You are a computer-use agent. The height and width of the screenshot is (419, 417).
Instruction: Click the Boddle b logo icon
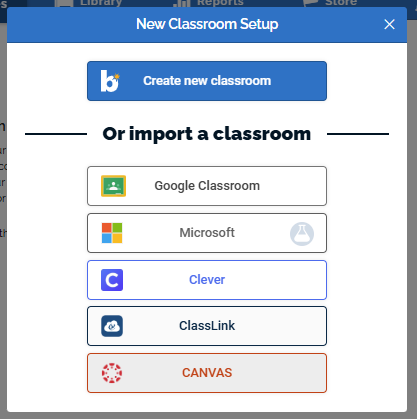(x=110, y=81)
